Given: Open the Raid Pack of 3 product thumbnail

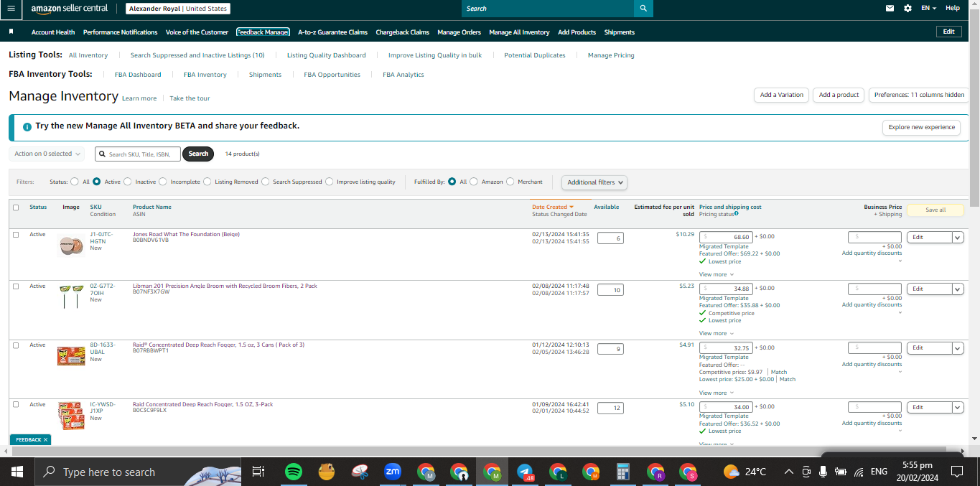Looking at the screenshot, I should point(70,355).
